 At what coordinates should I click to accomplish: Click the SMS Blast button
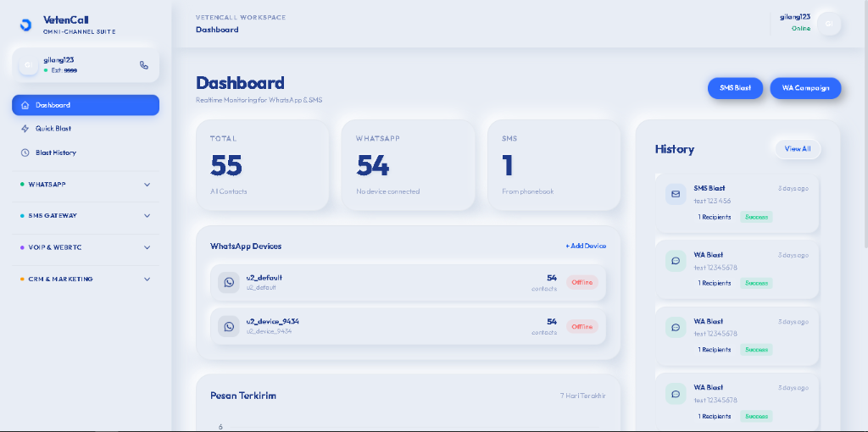(x=735, y=88)
